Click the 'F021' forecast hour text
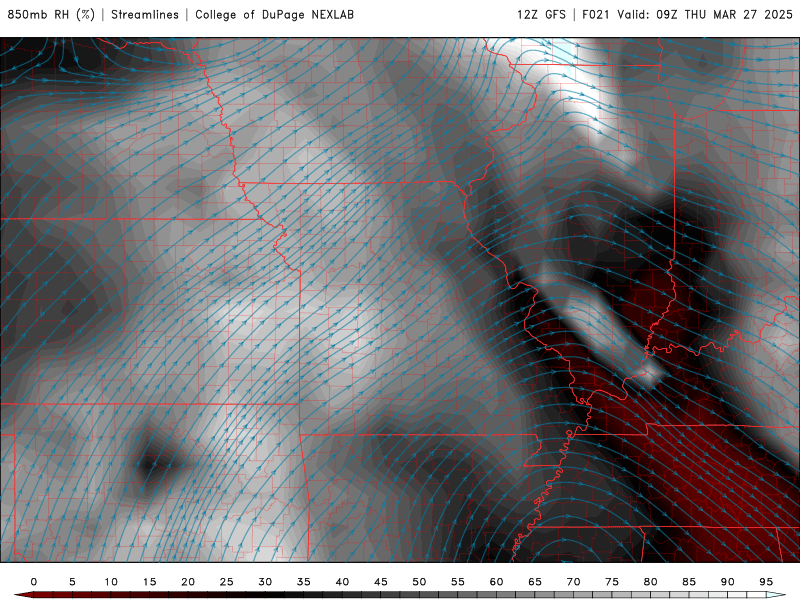Image resolution: width=800 pixels, height=600 pixels. 596,15
